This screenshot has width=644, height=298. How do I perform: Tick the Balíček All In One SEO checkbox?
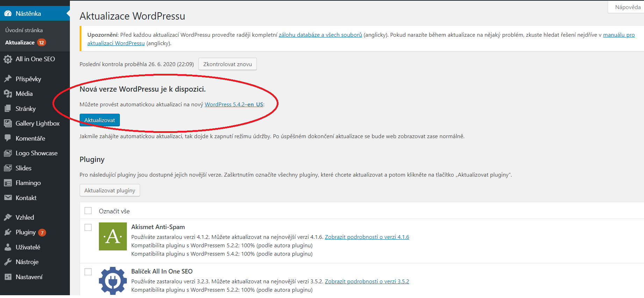[x=88, y=272]
